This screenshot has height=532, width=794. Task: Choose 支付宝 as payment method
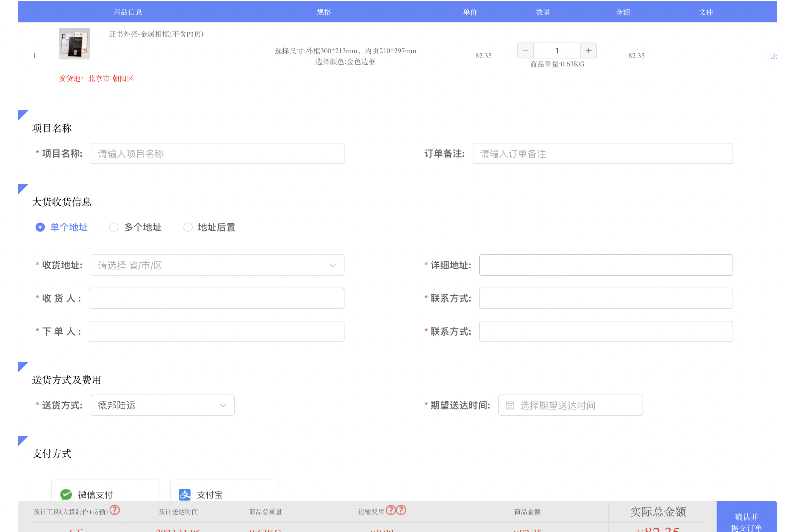click(224, 491)
